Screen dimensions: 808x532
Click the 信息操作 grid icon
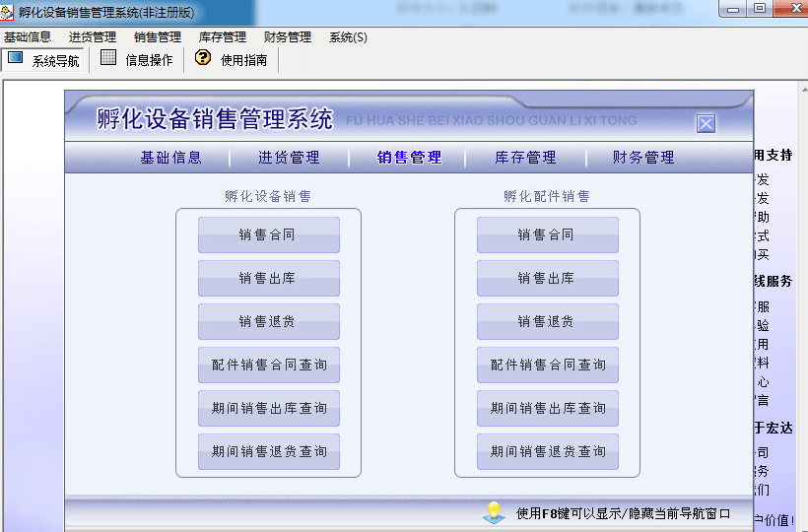click(x=108, y=57)
